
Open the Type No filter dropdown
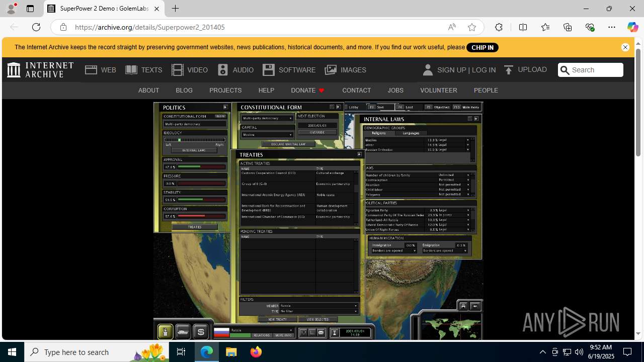[318, 311]
